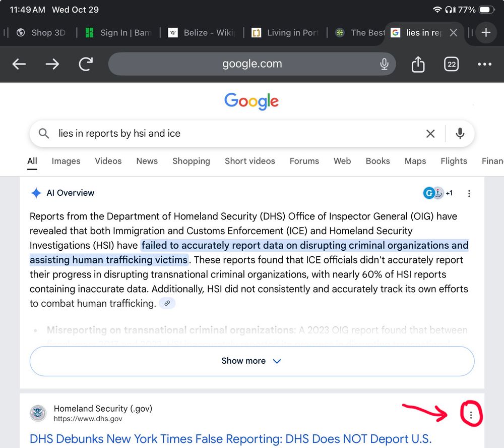Click the battery 77% indicator
This screenshot has height=448, width=504.
[x=477, y=10]
